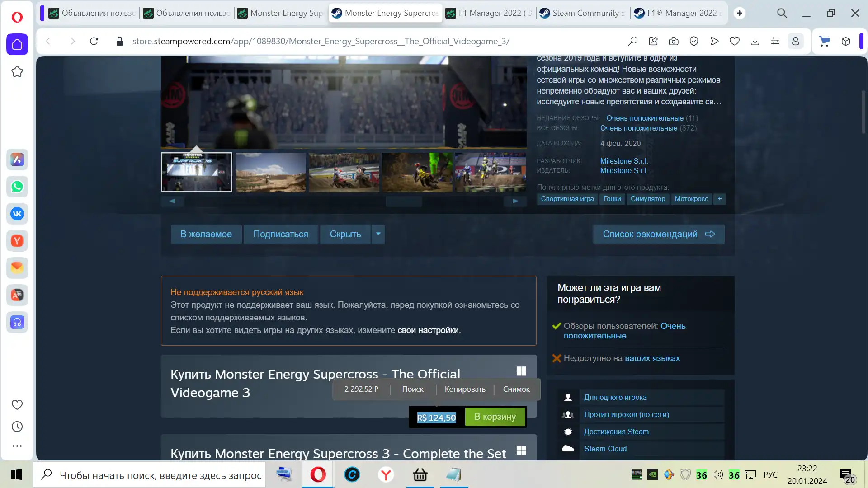Open browsing history clock in sidebar

17,427
